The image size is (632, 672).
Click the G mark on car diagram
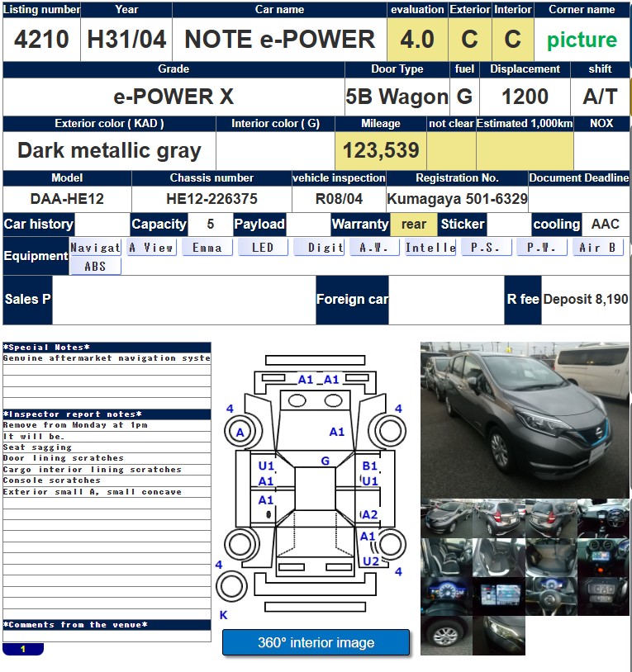pyautogui.click(x=325, y=461)
